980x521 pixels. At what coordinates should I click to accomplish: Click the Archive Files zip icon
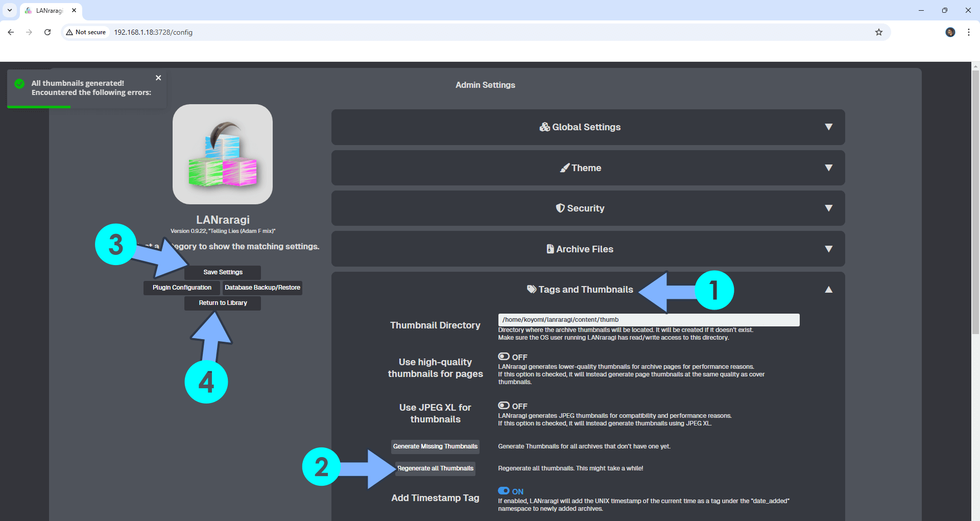[x=550, y=249]
